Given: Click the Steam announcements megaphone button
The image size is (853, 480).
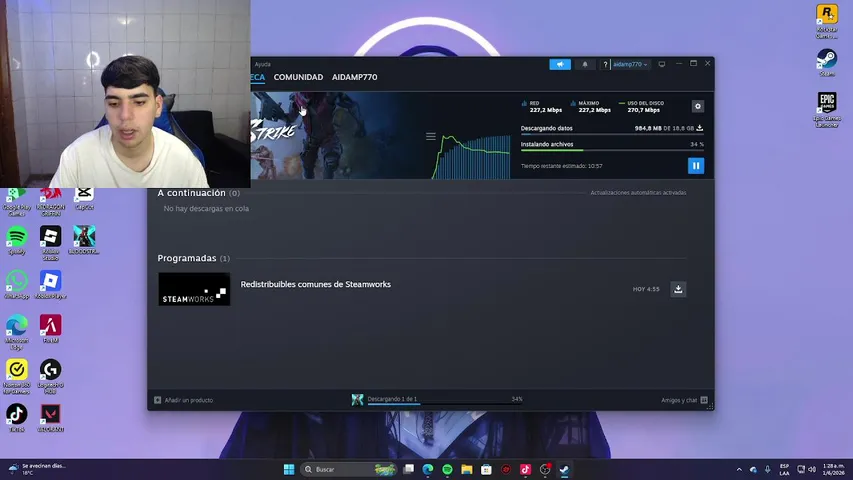Looking at the screenshot, I should [x=560, y=64].
